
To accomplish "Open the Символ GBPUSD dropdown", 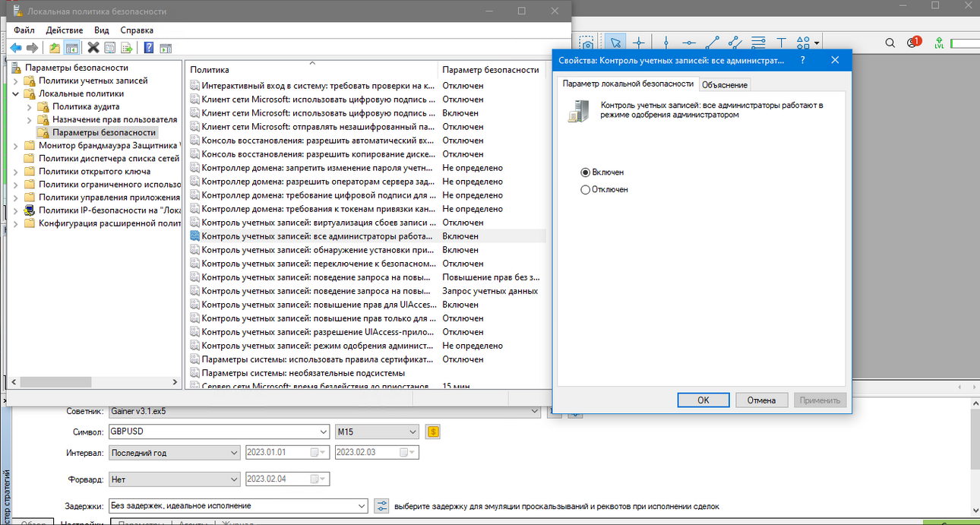I will click(x=324, y=432).
